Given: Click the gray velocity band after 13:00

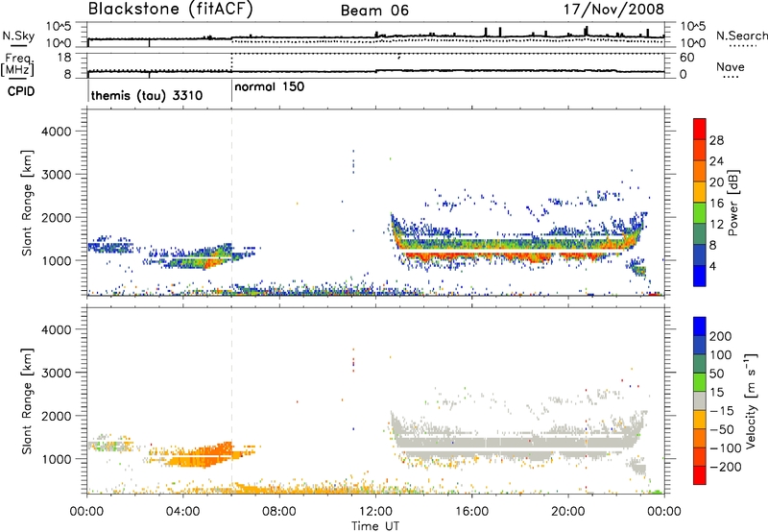Looking at the screenshot, I should point(515,443).
